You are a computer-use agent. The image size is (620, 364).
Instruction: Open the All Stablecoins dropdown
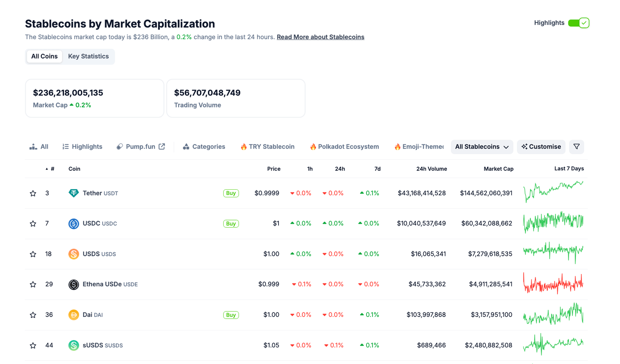pyautogui.click(x=482, y=146)
